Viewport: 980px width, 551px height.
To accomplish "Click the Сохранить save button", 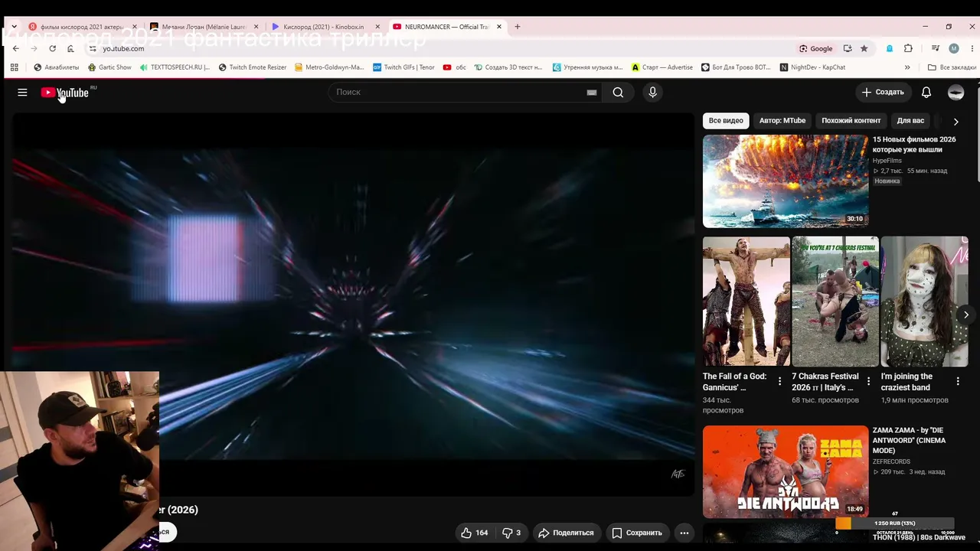I will [x=637, y=533].
